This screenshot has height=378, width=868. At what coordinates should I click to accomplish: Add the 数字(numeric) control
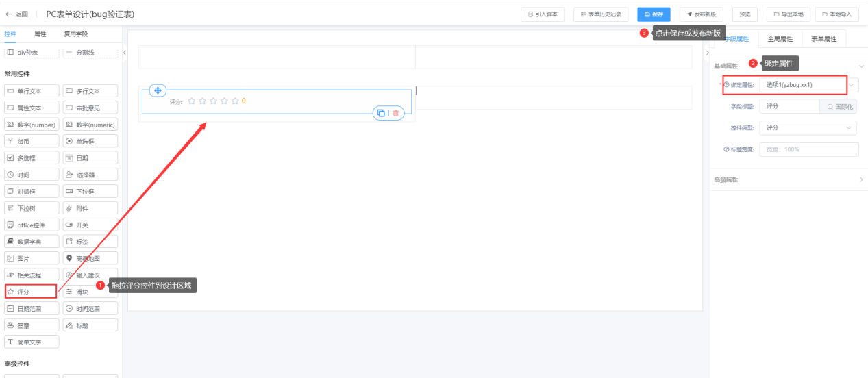point(90,125)
